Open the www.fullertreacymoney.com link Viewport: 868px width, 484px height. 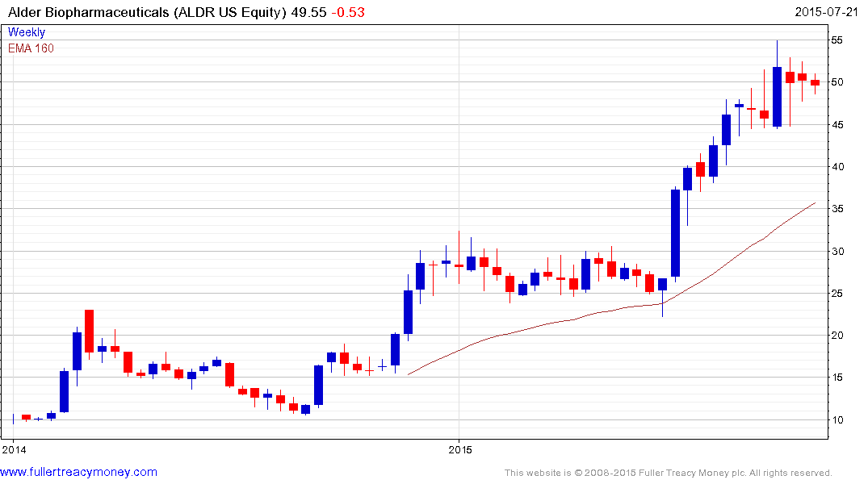click(x=78, y=472)
